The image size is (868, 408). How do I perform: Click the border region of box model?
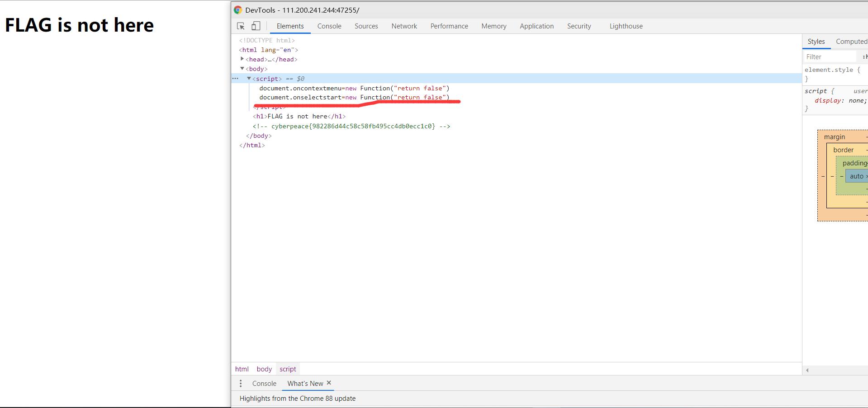pyautogui.click(x=844, y=150)
